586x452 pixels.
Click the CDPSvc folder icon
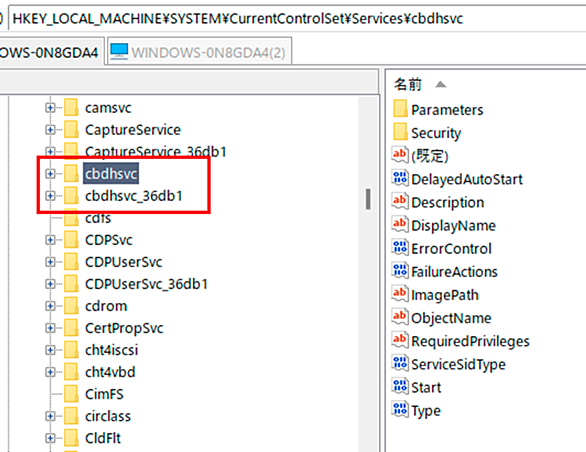pos(71,240)
